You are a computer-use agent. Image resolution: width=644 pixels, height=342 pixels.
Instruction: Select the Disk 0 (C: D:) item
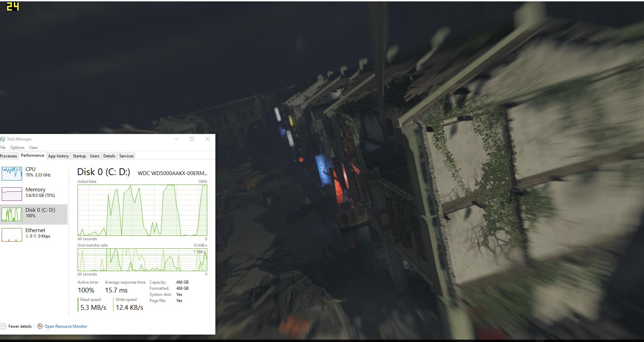click(x=34, y=214)
